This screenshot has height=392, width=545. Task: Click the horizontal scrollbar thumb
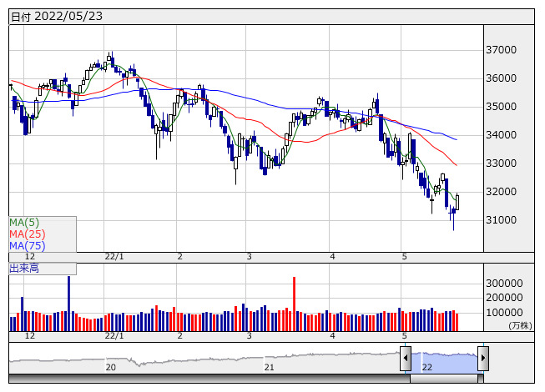[x=444, y=379]
